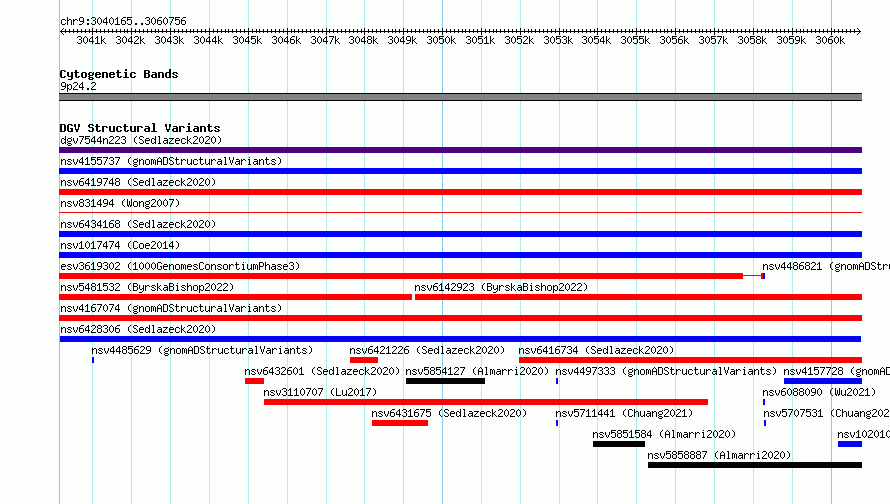
Task: Click the red nsv6419748 variant bar
Action: tap(460, 192)
